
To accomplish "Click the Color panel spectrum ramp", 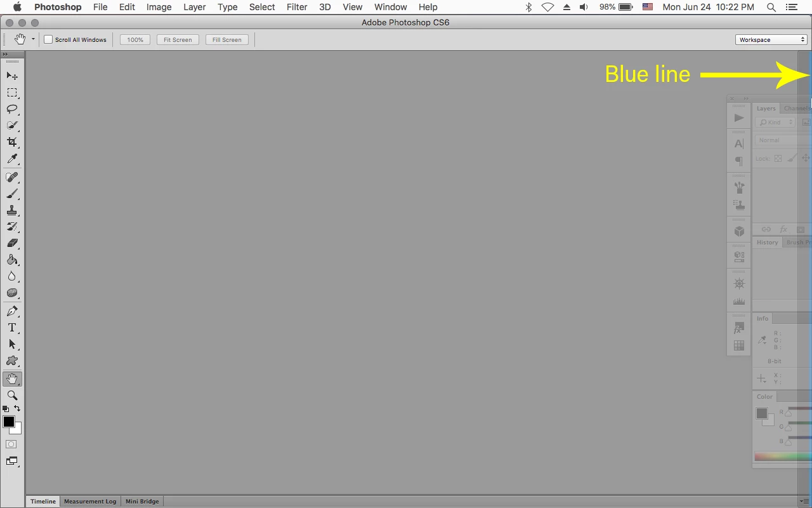I will coord(783,457).
